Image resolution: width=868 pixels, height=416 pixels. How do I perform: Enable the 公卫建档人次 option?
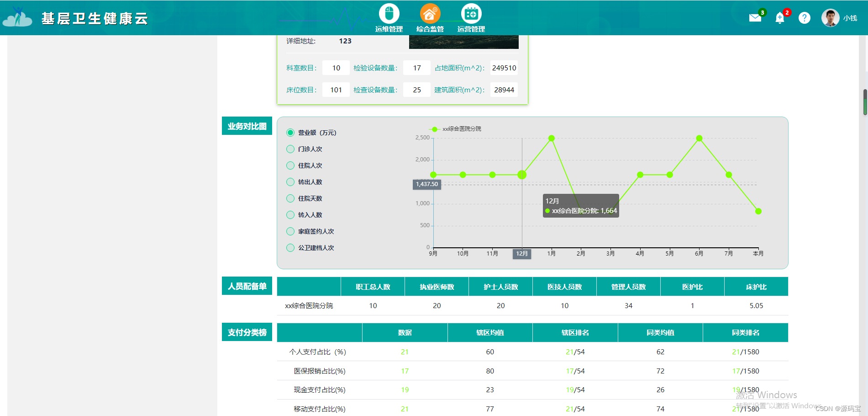(290, 247)
